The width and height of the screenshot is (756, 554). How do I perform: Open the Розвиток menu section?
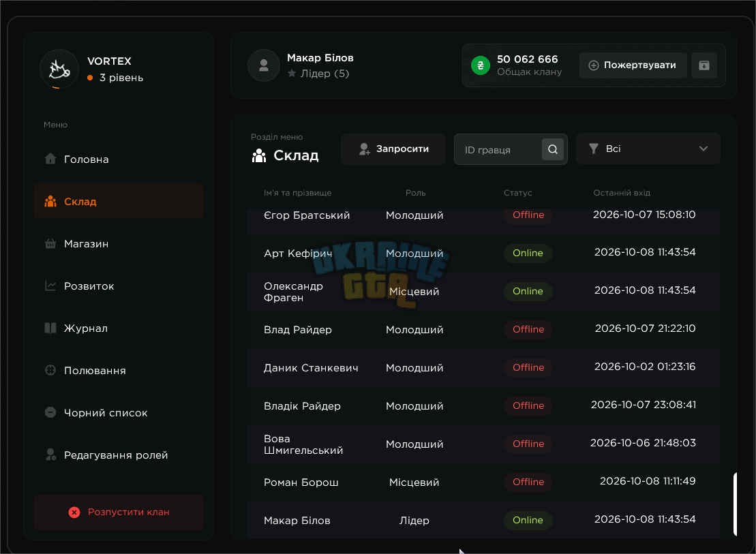(x=119, y=286)
